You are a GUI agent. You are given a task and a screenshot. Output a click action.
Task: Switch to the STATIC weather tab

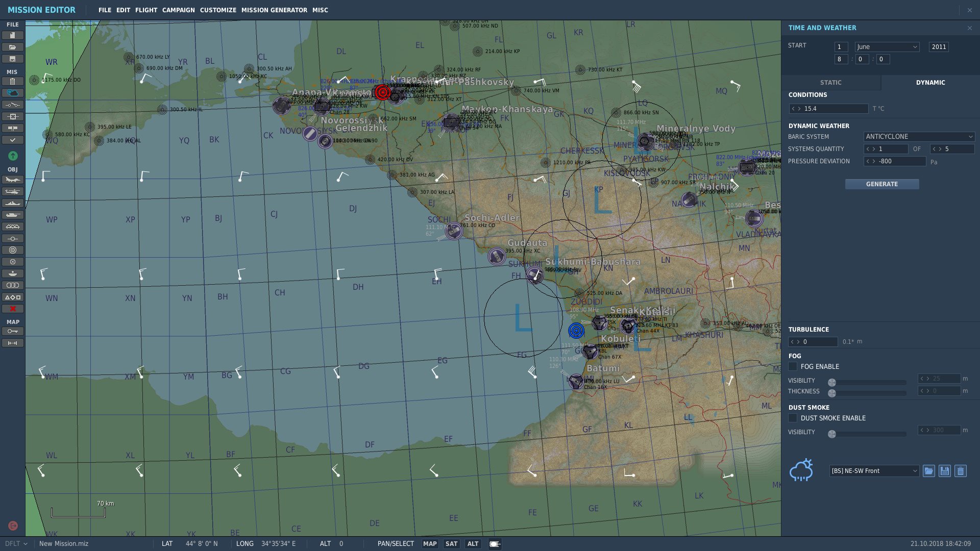click(x=831, y=82)
